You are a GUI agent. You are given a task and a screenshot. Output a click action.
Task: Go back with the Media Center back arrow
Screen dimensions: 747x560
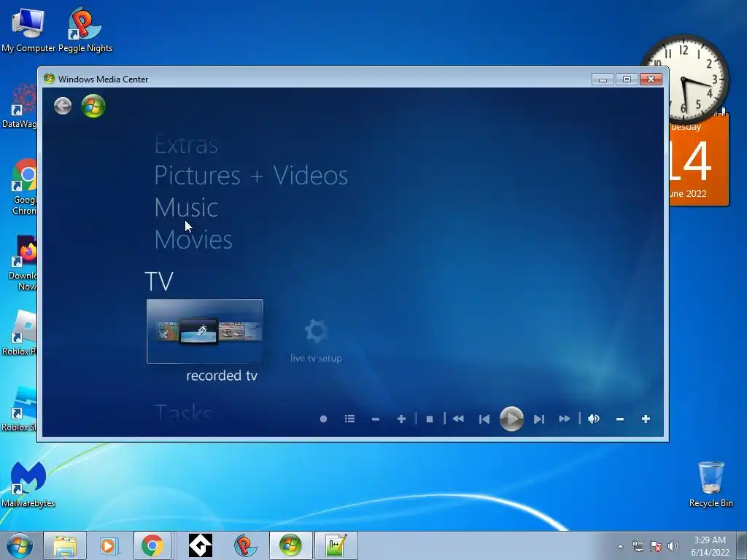pos(63,106)
